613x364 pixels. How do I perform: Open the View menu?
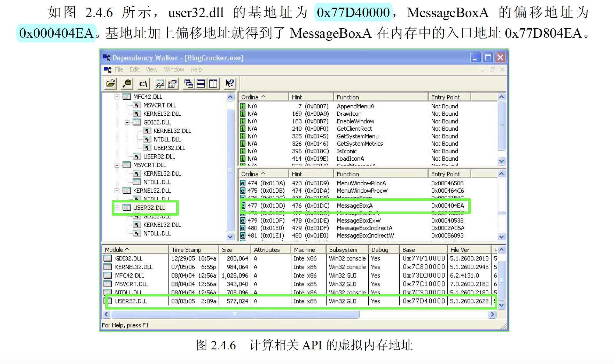tap(151, 69)
